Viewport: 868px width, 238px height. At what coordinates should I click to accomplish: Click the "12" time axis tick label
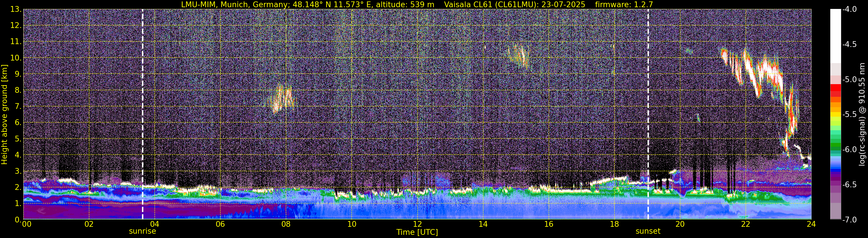(x=417, y=224)
